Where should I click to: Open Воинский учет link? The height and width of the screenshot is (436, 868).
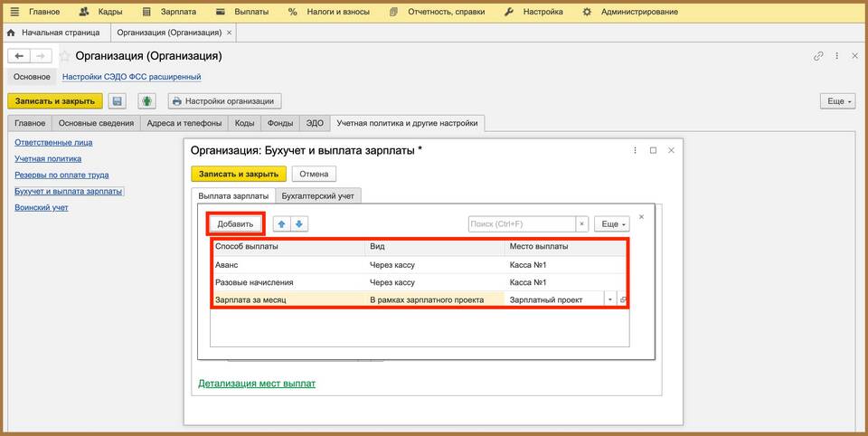42,207
